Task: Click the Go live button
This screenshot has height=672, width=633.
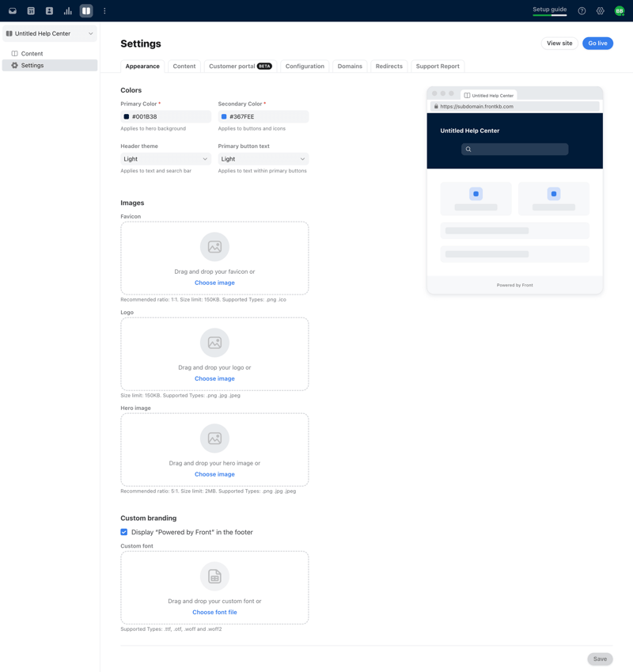Action: pyautogui.click(x=597, y=43)
